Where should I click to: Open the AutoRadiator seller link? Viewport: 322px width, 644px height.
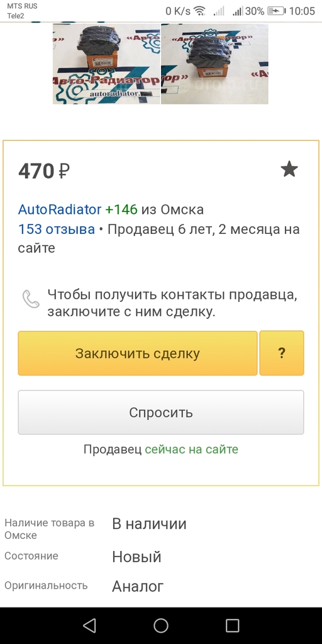(x=60, y=209)
